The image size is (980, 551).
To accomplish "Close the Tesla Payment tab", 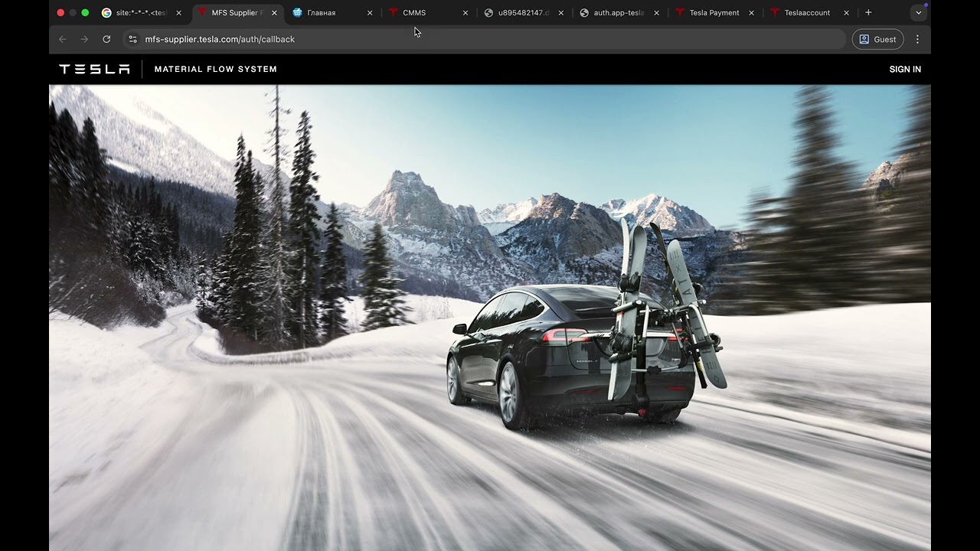I will 751,13.
